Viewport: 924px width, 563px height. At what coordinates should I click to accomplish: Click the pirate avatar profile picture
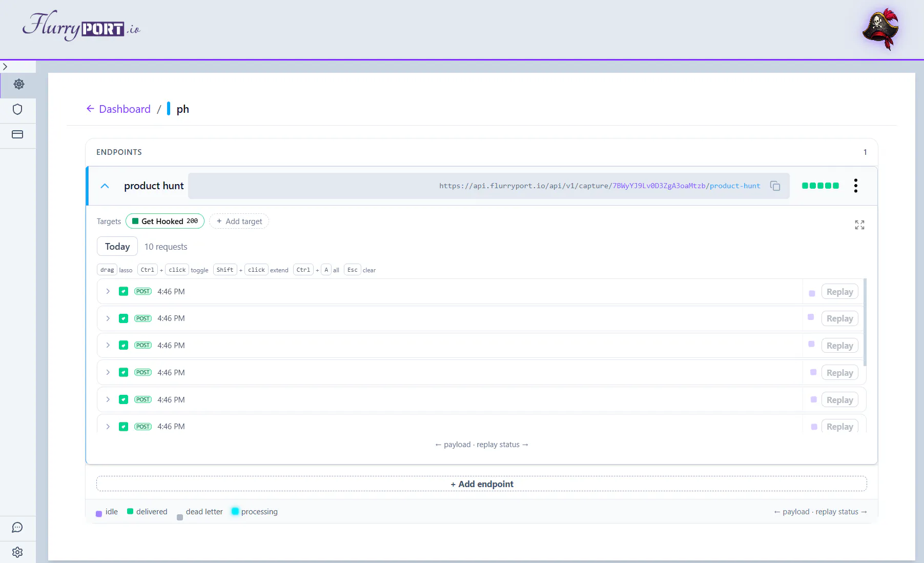tap(881, 29)
